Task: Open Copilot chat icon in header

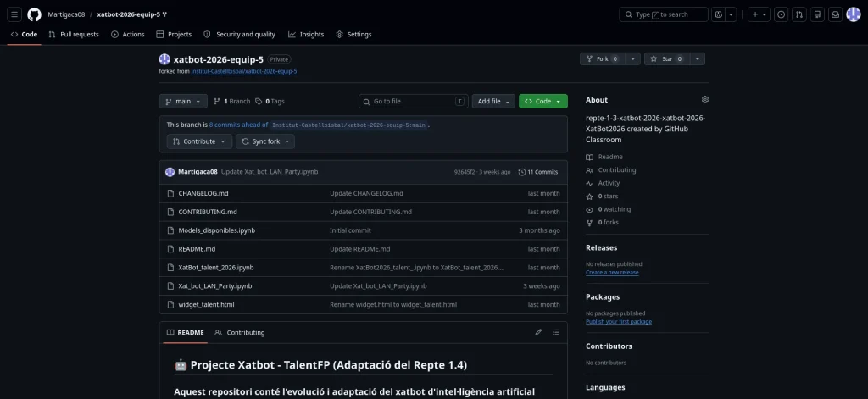Action: pyautogui.click(x=719, y=14)
